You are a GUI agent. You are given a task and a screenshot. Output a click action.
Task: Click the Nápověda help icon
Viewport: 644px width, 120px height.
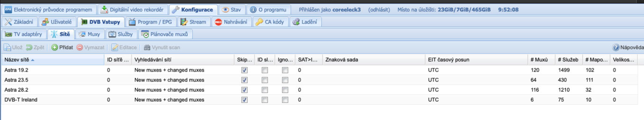pyautogui.click(x=616, y=47)
